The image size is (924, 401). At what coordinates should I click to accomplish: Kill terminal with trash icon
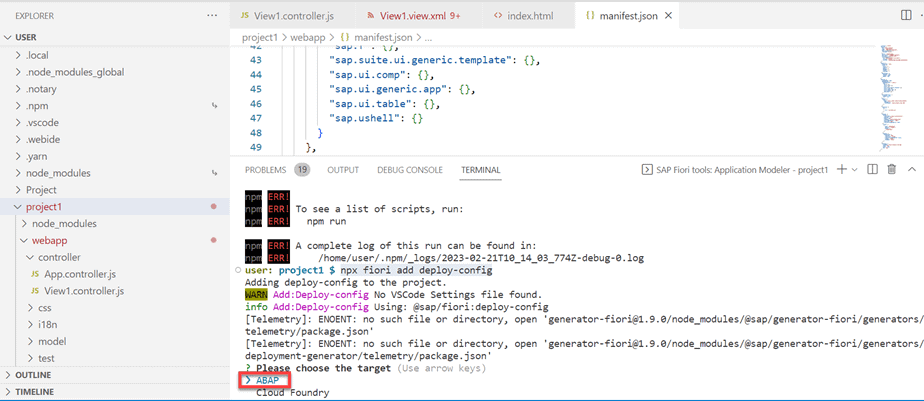(892, 169)
